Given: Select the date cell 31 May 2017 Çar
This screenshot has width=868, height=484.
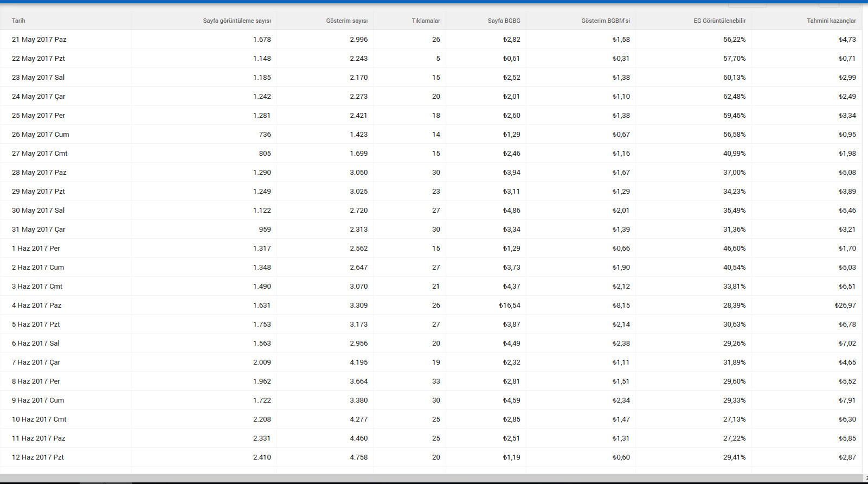Looking at the screenshot, I should (38, 230).
